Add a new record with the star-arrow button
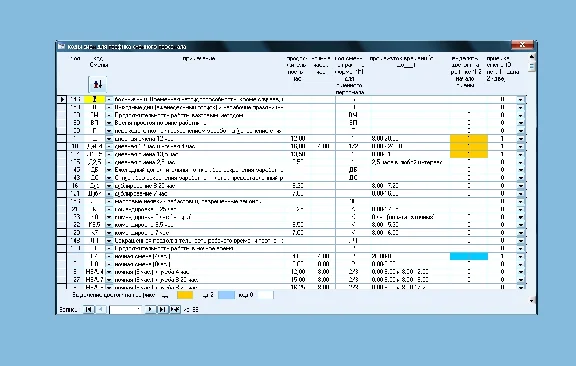 pyautogui.click(x=175, y=309)
